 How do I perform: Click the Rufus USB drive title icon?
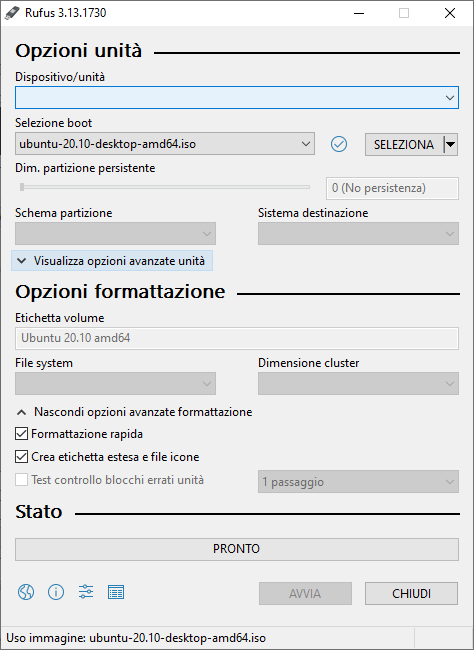coord(12,13)
